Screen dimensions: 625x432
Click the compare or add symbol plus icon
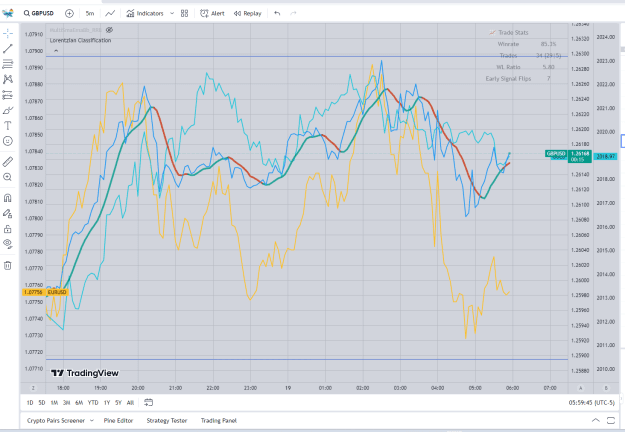point(69,13)
